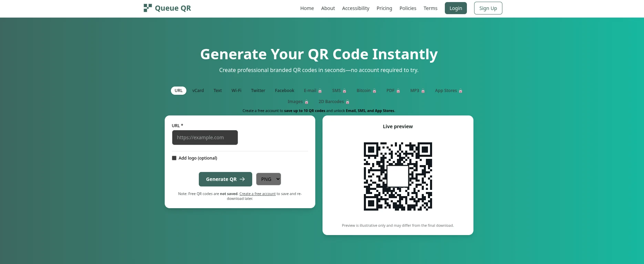Open the PNG format dropdown
This screenshot has height=264, width=644.
click(x=268, y=179)
